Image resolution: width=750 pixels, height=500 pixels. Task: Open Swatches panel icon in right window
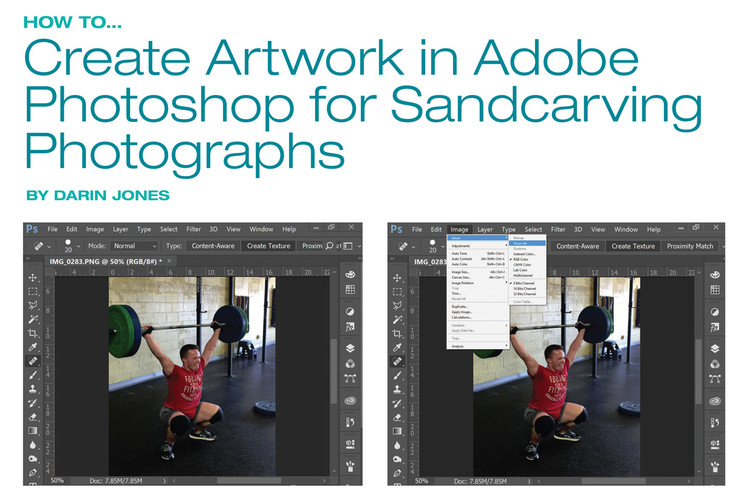coord(715,290)
